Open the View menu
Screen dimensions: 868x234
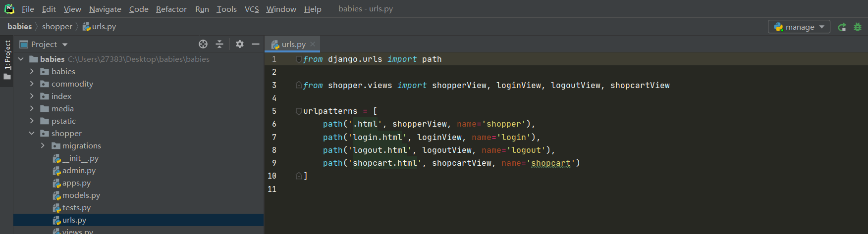click(72, 9)
